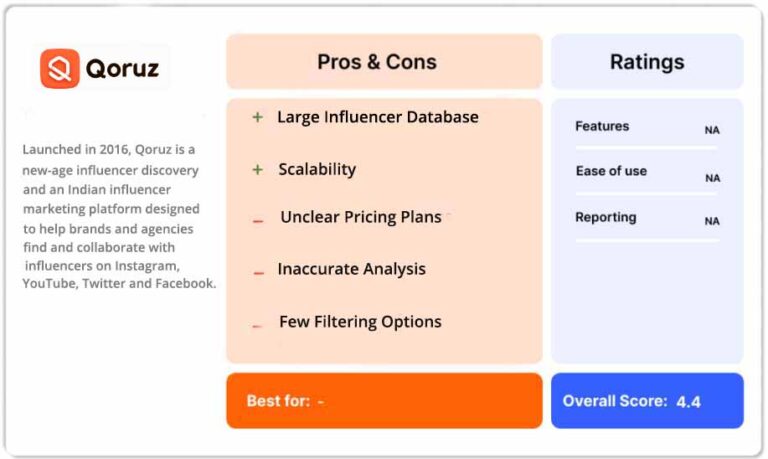Click the NA value next to Reporting
This screenshot has height=459, width=768.
click(x=712, y=221)
